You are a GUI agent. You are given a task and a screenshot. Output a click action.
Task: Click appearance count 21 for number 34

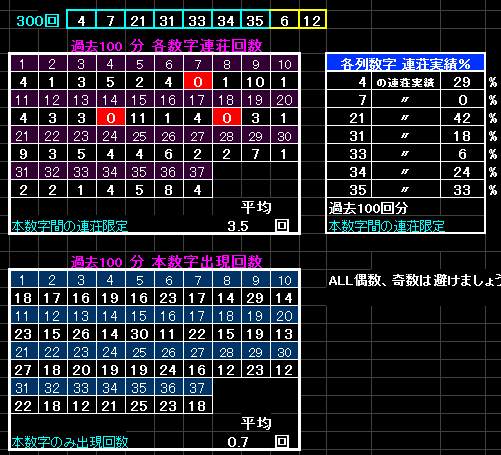[110, 406]
